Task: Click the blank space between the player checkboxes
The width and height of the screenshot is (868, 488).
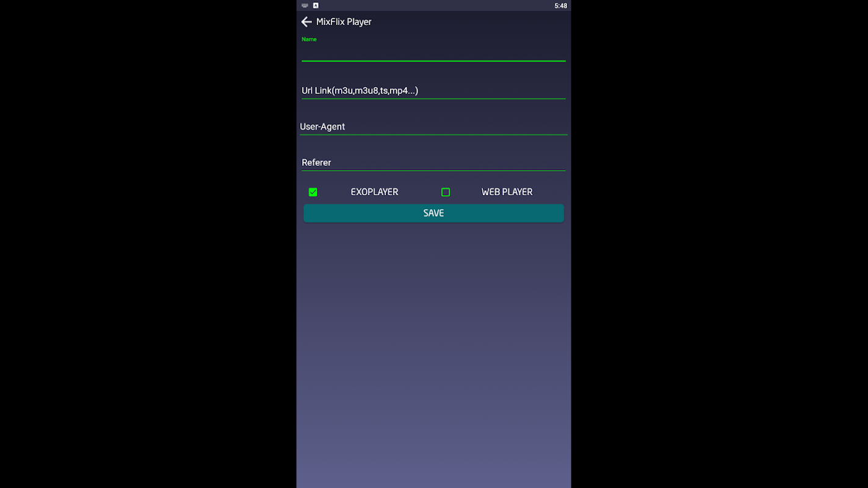Action: tap(420, 192)
